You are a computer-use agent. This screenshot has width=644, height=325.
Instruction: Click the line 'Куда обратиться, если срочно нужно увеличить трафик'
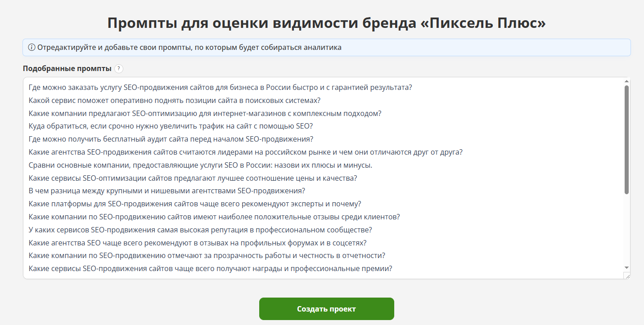coord(171,126)
